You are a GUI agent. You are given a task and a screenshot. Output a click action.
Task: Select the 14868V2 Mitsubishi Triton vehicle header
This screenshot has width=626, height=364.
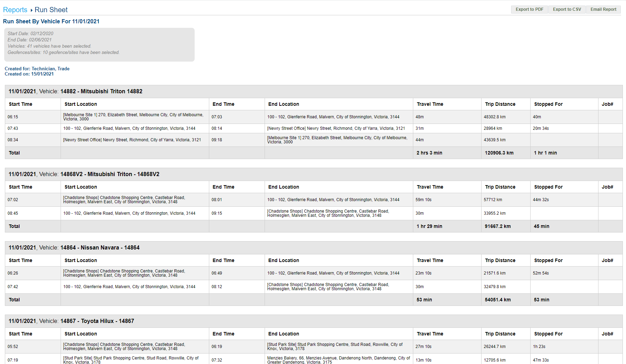tap(314, 174)
